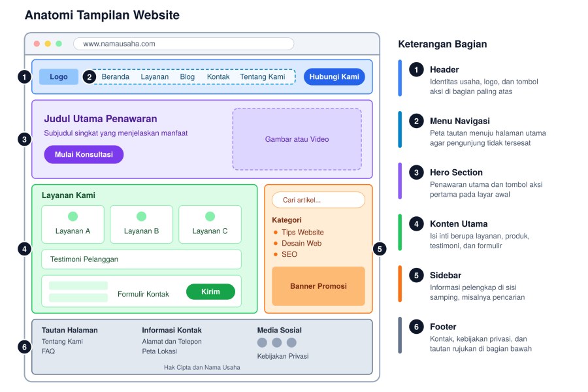The height and width of the screenshot is (392, 588).
Task: Click the Cari artikel search field
Action: [318, 200]
